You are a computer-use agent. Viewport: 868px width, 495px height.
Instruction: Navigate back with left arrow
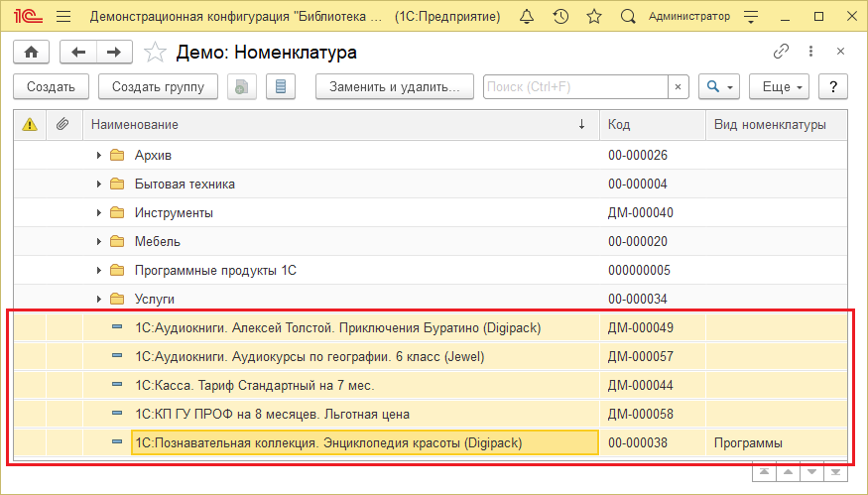click(78, 52)
